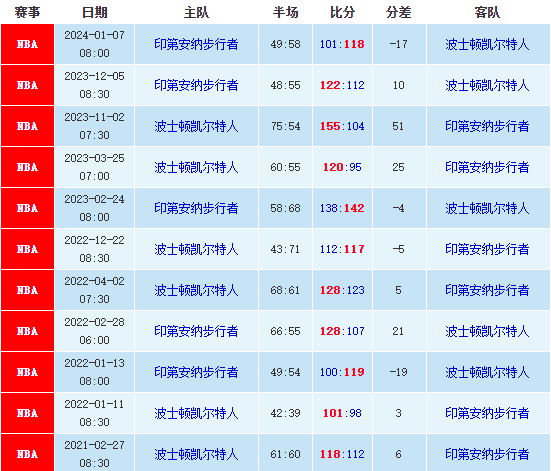
Task: Click the 日期 column header
Action: [x=95, y=13]
